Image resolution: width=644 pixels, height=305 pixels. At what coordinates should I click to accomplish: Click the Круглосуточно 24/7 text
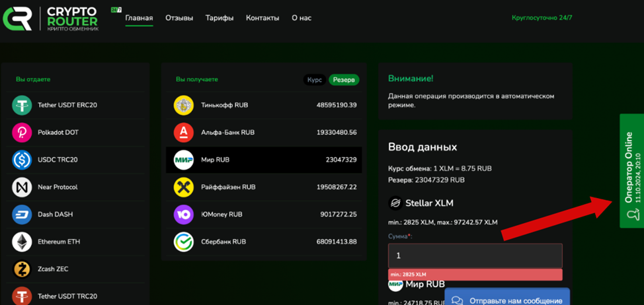click(x=542, y=18)
